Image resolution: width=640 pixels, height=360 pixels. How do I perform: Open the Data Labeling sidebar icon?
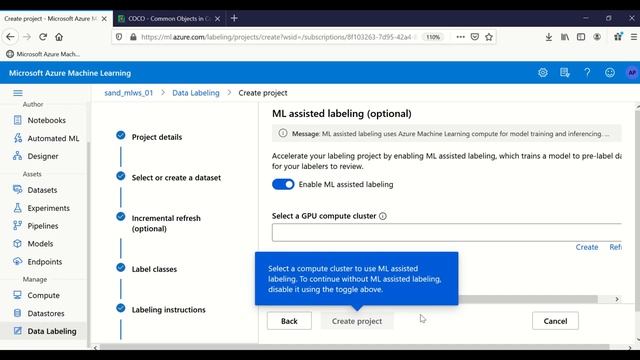pyautogui.click(x=18, y=331)
